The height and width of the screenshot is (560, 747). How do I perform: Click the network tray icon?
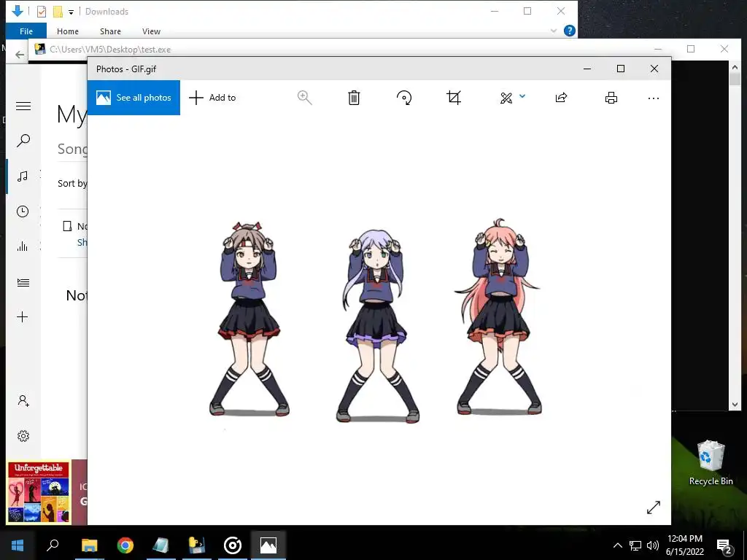pyautogui.click(x=635, y=545)
